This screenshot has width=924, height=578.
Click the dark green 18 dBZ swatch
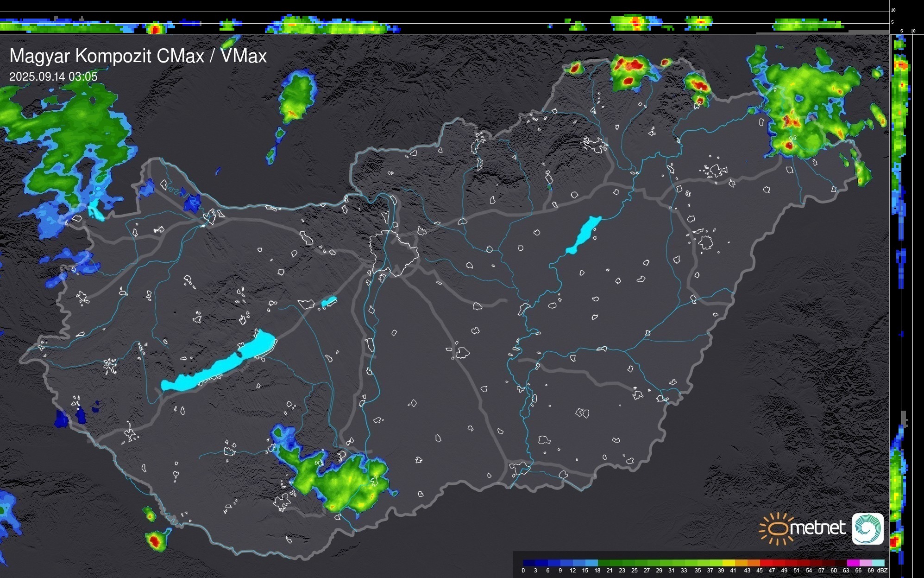[603, 563]
